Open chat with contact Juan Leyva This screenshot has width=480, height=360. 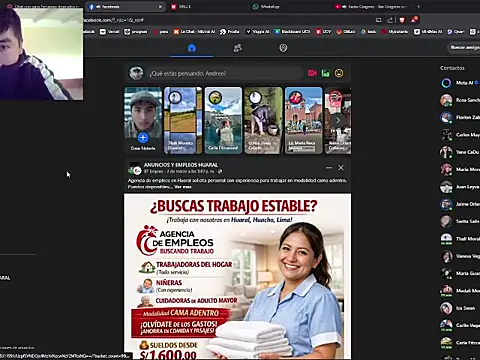[460, 187]
